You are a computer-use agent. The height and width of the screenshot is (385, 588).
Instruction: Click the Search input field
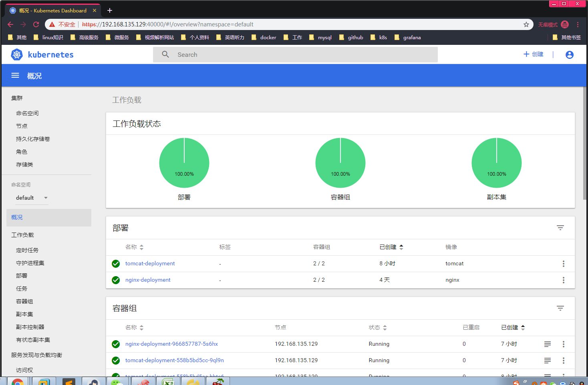295,54
